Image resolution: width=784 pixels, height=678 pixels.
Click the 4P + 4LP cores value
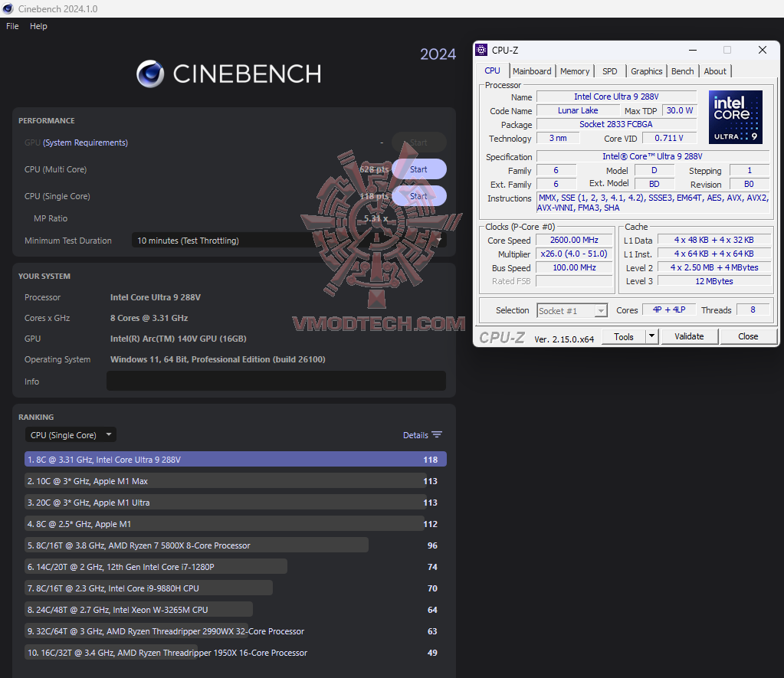pos(669,310)
